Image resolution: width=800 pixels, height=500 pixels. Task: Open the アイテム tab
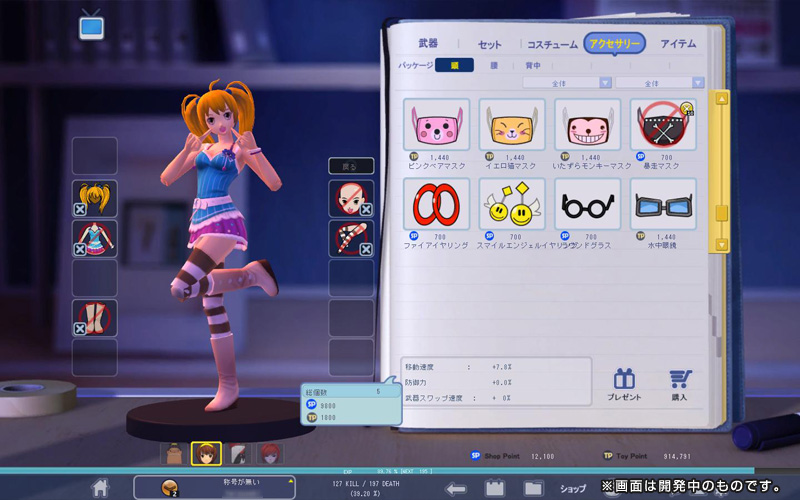point(678,44)
